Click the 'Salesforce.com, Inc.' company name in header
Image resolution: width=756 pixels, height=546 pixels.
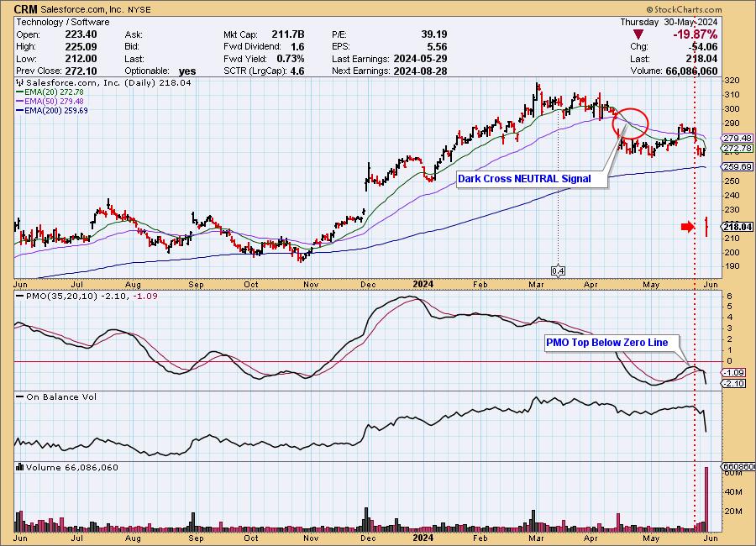(82, 9)
